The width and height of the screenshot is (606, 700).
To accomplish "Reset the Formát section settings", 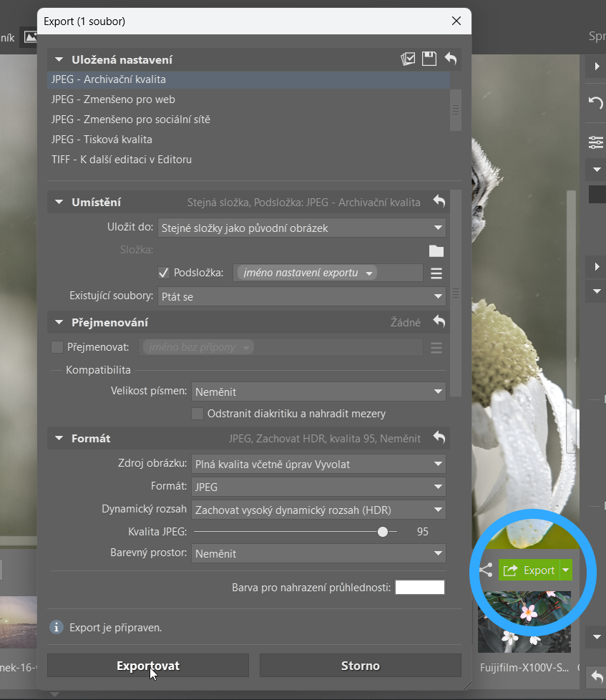I will click(439, 438).
